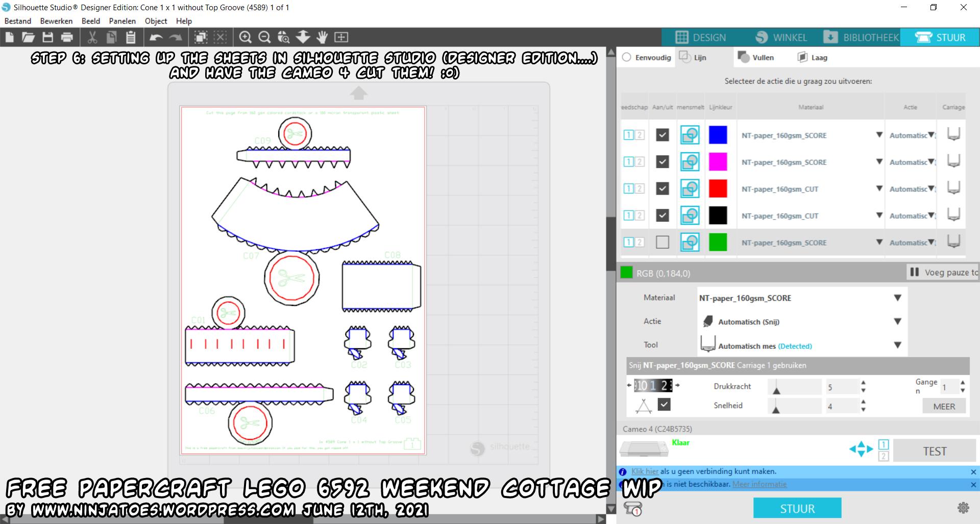980x524 pixels.
Task: Toggle carriage 1/2 selector on green row
Action: click(633, 242)
